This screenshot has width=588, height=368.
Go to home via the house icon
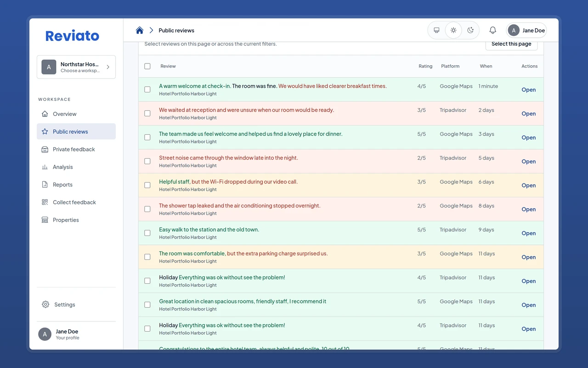coord(140,30)
